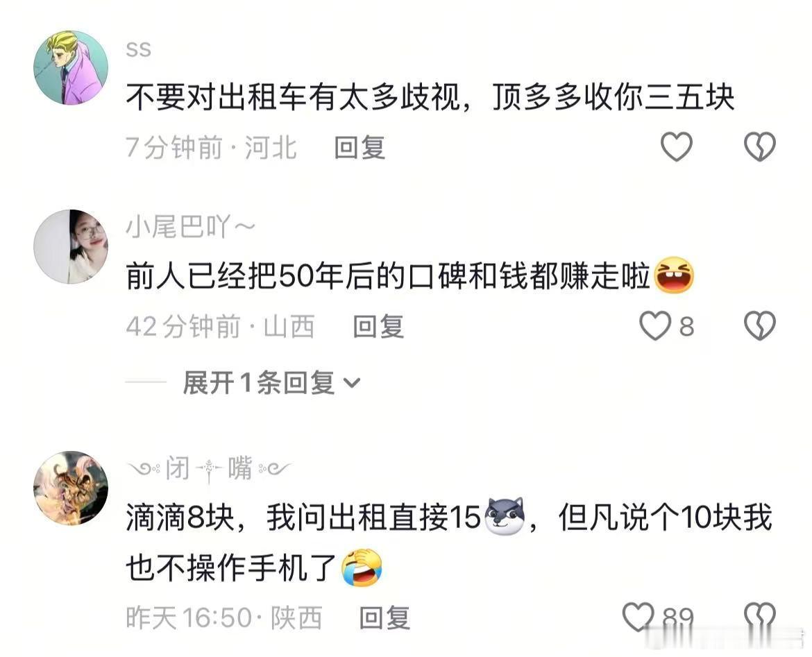The width and height of the screenshot is (812, 657).
Task: Open the 小尾巴吖~ profile picture
Action: coord(70,246)
